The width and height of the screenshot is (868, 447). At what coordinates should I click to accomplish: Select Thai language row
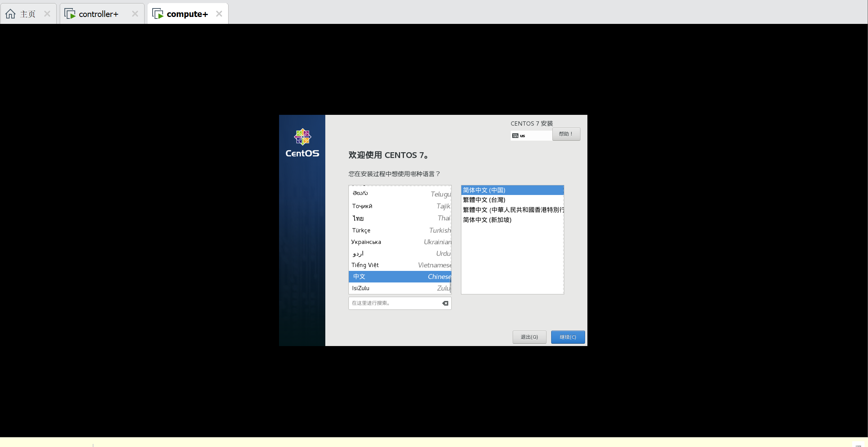(x=400, y=218)
